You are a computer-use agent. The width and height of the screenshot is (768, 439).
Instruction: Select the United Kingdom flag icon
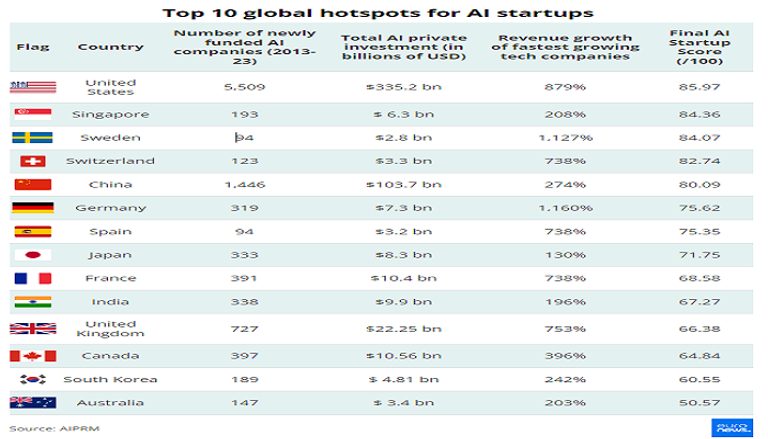26,329
